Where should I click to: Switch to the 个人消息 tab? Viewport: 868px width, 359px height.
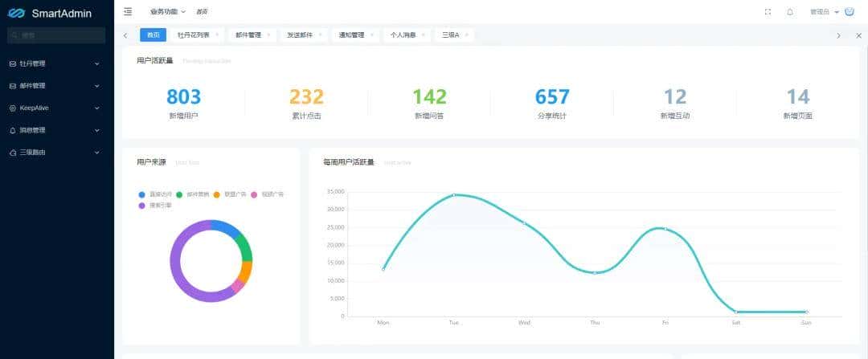(403, 35)
